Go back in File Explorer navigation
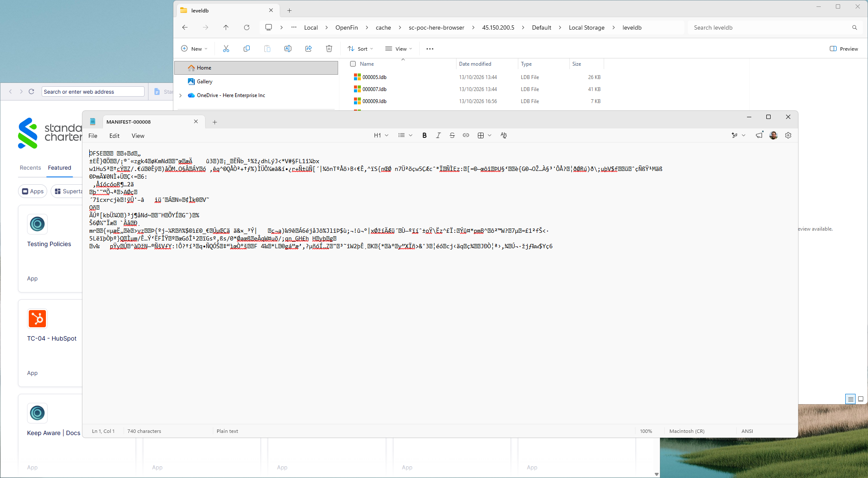This screenshot has width=868, height=478. pyautogui.click(x=185, y=27)
